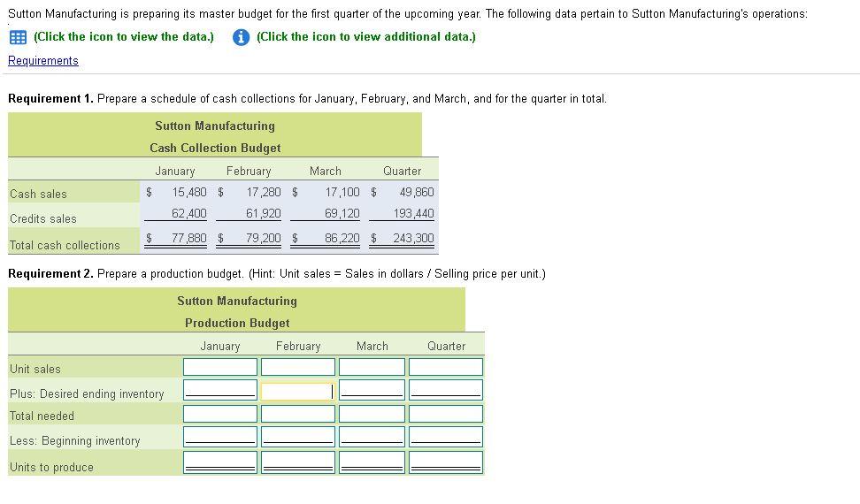Screen dimensions: 860x504
Task: Select the January Total needed input
Action: (x=220, y=414)
